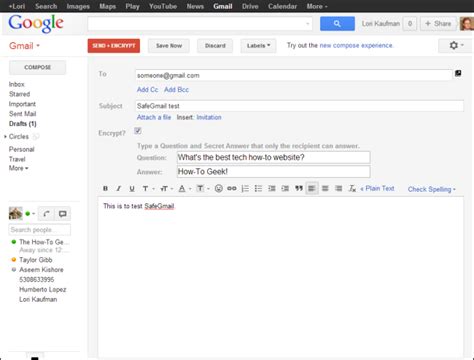Center align the message text
Viewport: 474px width, 360px height.
click(x=325, y=189)
